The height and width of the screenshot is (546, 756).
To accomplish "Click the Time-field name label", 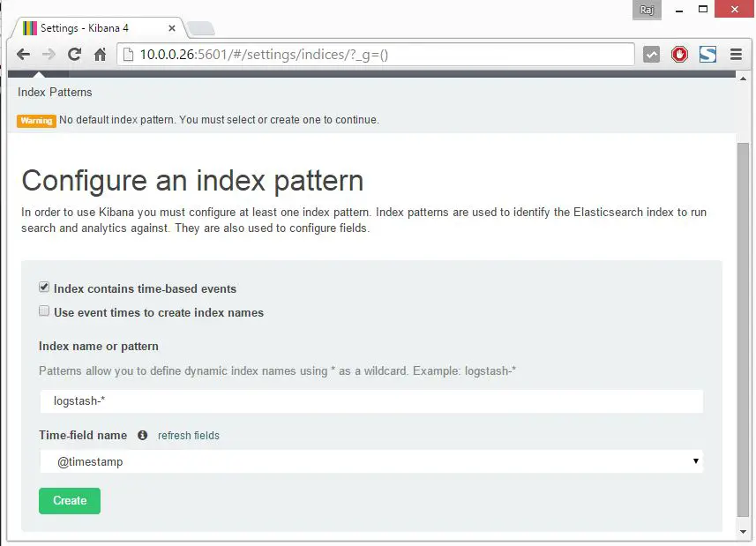I will click(x=83, y=435).
